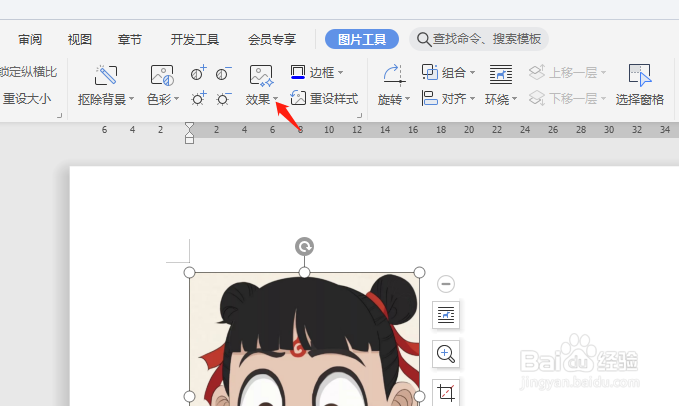Click the 对齐 align icon

tap(429, 99)
